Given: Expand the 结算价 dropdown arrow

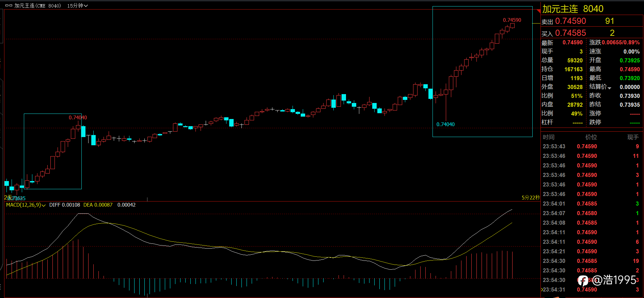Looking at the screenshot, I should coord(609,88).
